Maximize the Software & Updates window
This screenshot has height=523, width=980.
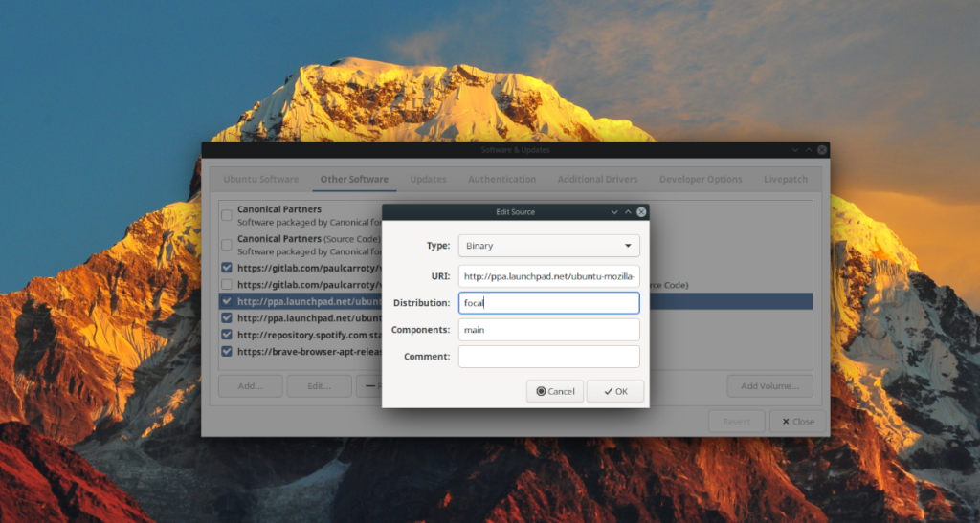pyautogui.click(x=809, y=150)
